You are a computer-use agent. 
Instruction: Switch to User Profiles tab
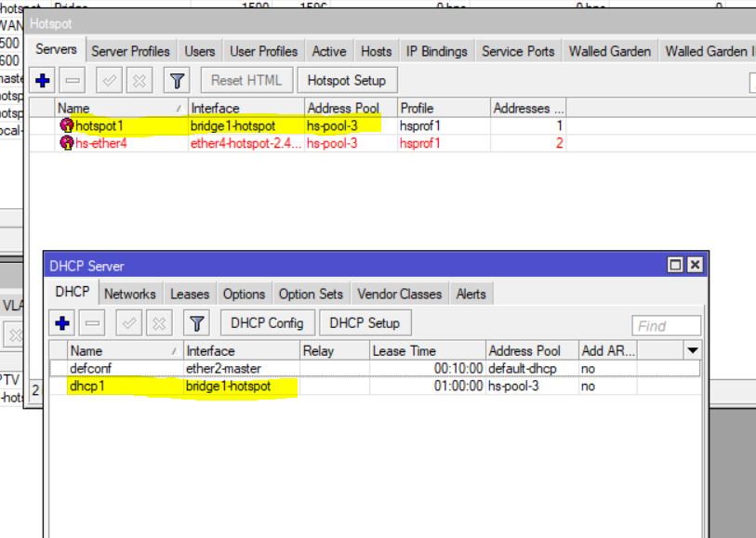point(264,51)
